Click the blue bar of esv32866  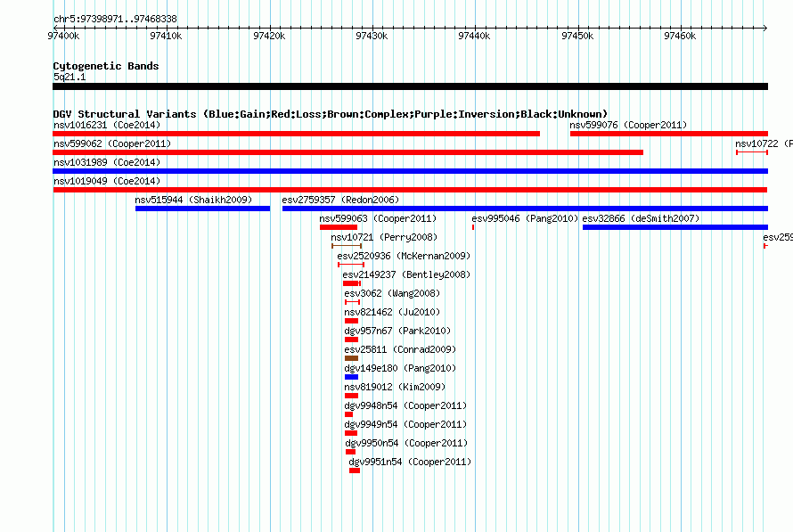pyautogui.click(x=675, y=227)
